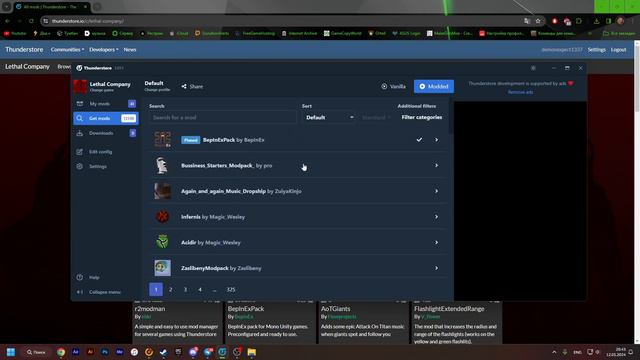Open Developers menu on Thunderstore website
The width and height of the screenshot is (640, 360).
tap(104, 50)
